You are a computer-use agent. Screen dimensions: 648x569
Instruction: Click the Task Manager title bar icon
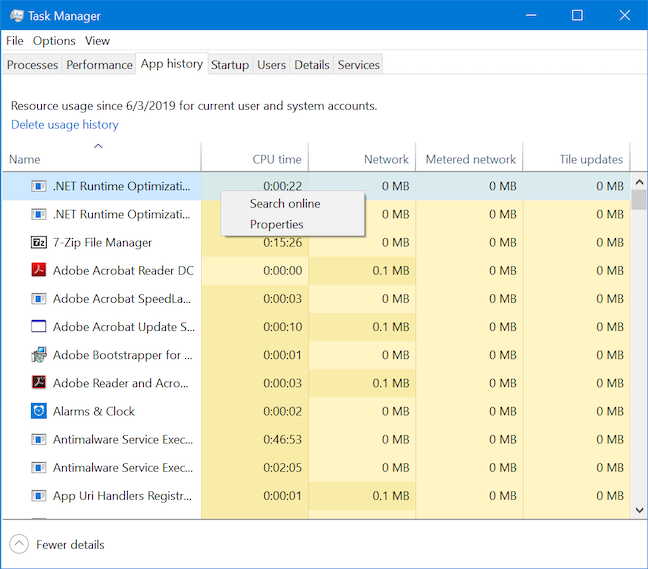tap(17, 16)
